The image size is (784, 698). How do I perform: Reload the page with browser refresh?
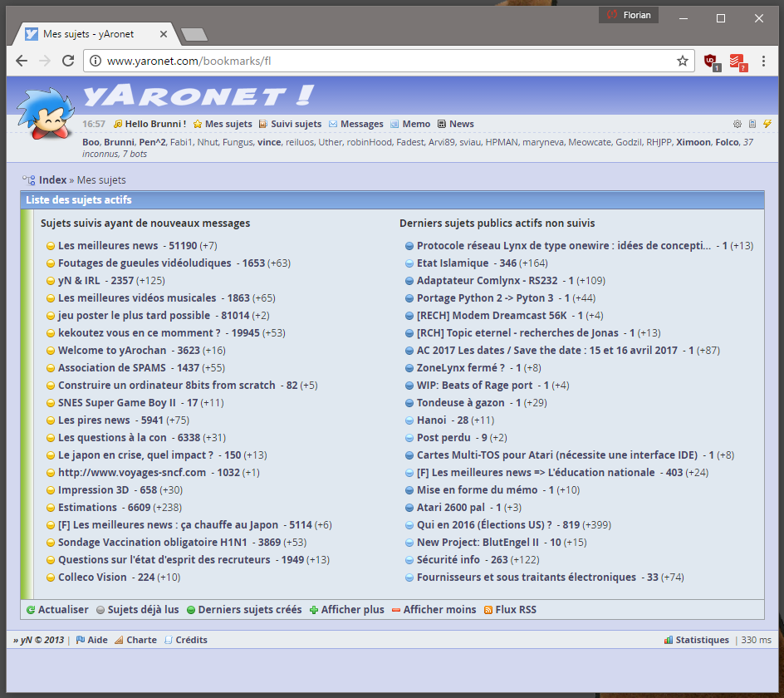pos(68,61)
